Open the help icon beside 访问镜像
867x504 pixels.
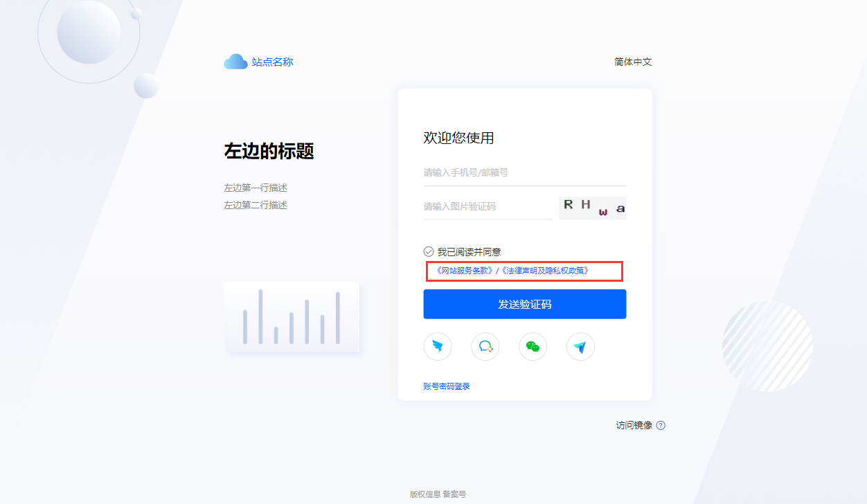pyautogui.click(x=661, y=425)
